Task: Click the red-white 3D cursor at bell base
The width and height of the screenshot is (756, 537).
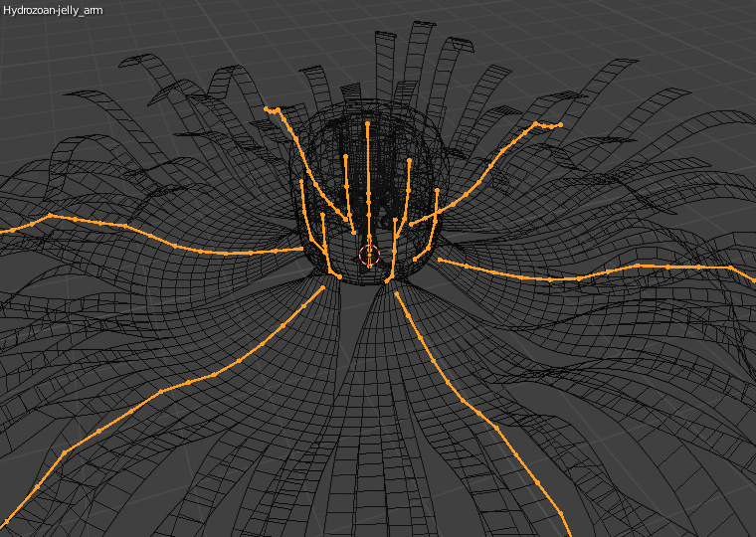Action: pos(369,255)
